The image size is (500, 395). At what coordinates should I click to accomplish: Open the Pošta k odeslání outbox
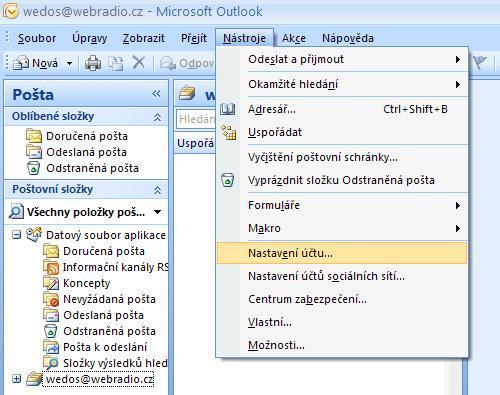coord(105,347)
